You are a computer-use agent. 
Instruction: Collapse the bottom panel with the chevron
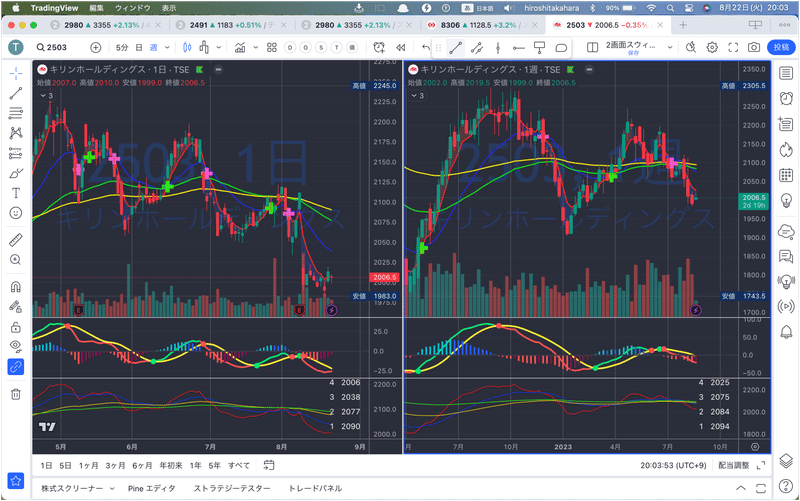(740, 488)
